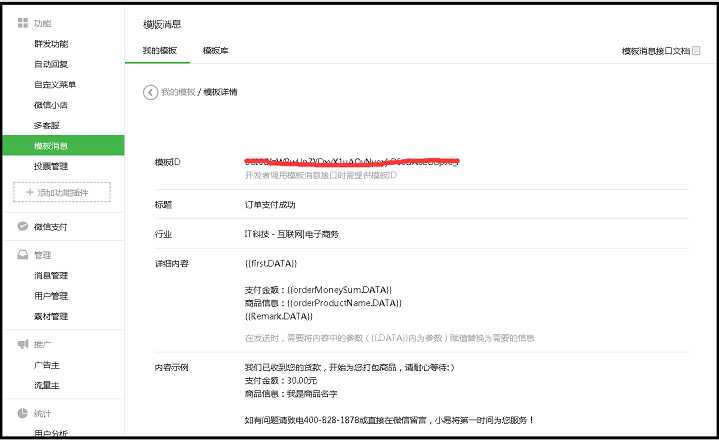Click the 模板ID field label
719x440 pixels.
(x=168, y=162)
